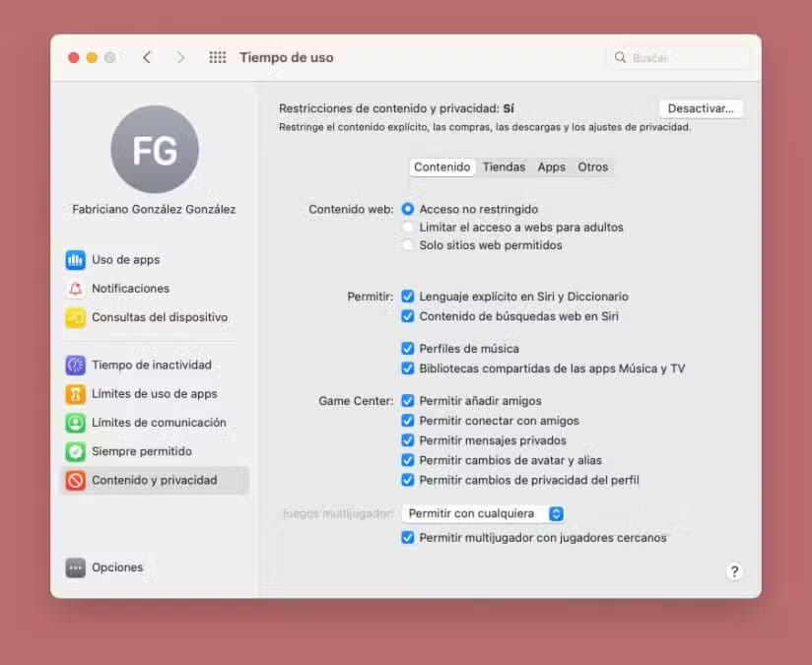Open the Permitir con cualquiera dropdown
The width and height of the screenshot is (812, 665).
pos(483,513)
